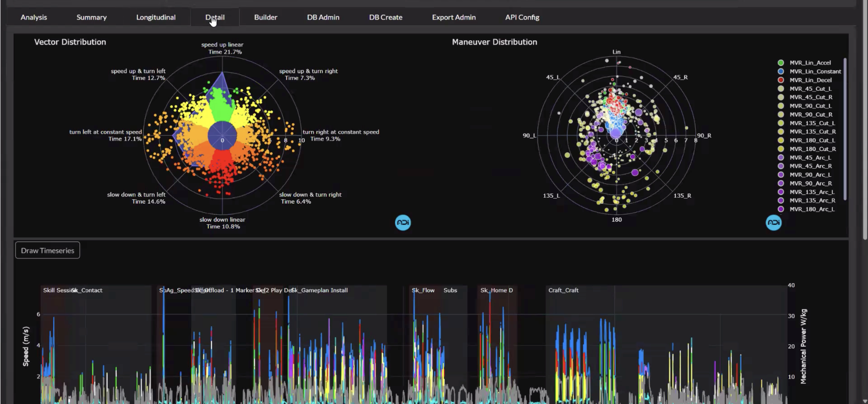
Task: Toggle MVR_Lin_Accel legend marker
Action: pyautogui.click(x=781, y=63)
